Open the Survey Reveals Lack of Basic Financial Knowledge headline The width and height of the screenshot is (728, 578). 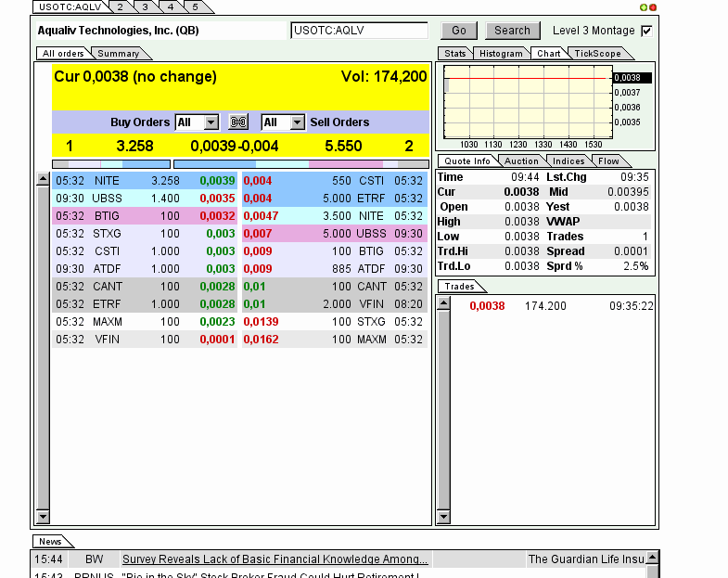tap(275, 559)
